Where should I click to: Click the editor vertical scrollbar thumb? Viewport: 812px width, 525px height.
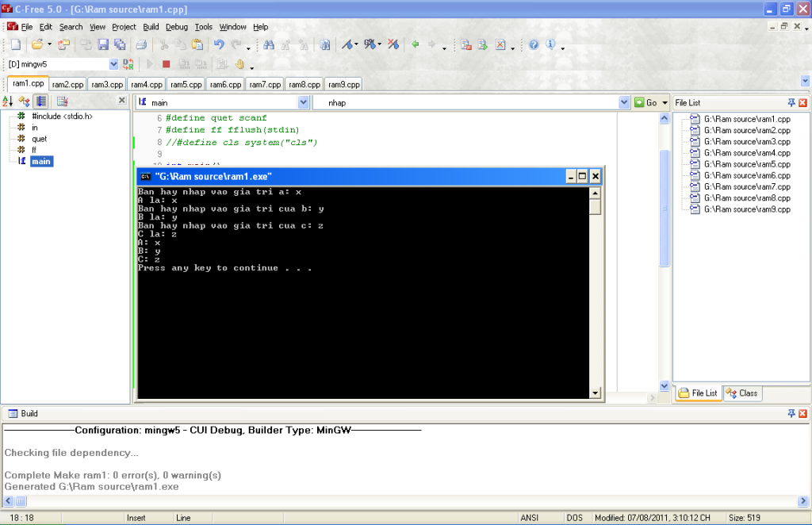click(x=665, y=208)
